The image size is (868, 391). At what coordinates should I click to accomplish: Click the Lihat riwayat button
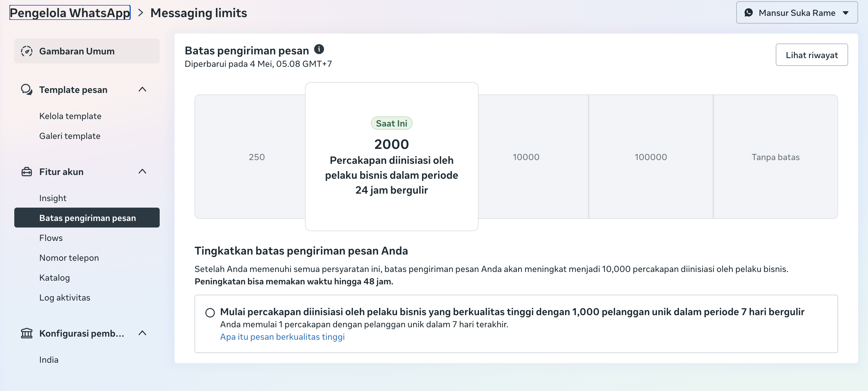811,55
